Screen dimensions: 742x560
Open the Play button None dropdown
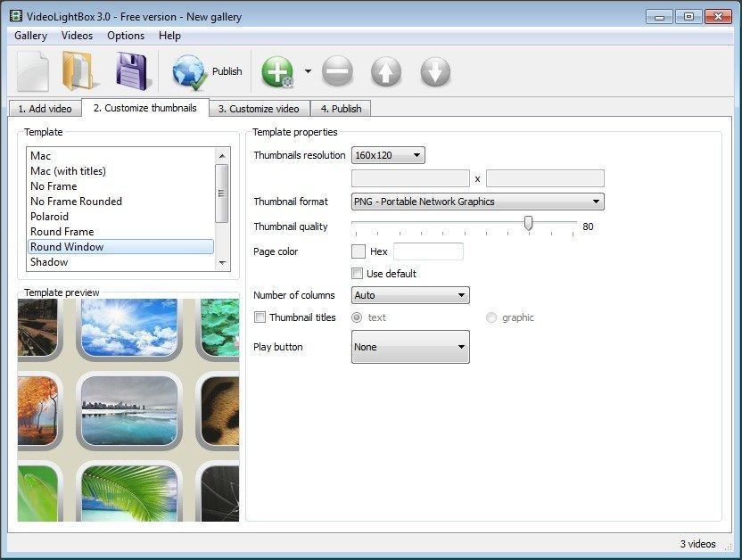[410, 347]
